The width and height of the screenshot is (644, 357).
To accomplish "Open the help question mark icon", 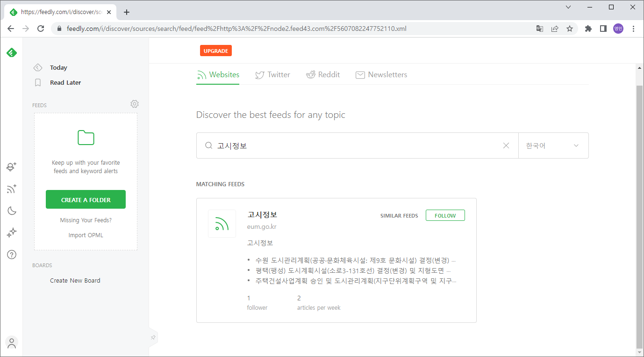I will tap(12, 255).
